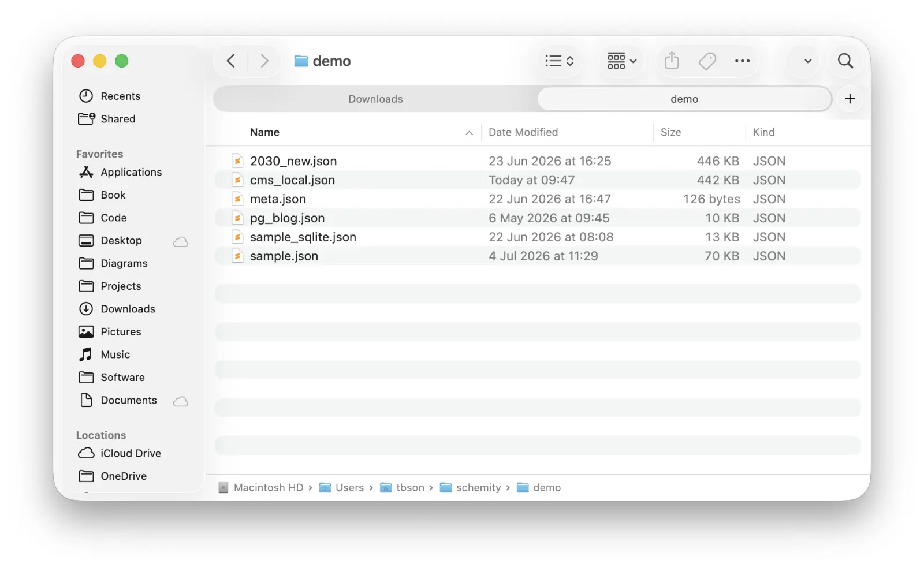The height and width of the screenshot is (571, 924).
Task: Click the iCloud status icon beside Desktop
Action: (181, 241)
